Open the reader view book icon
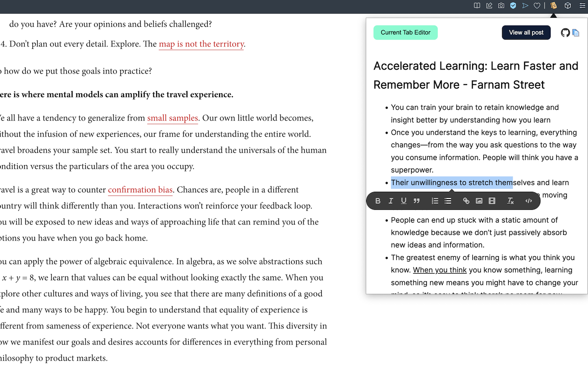588x368 pixels. coord(477,6)
